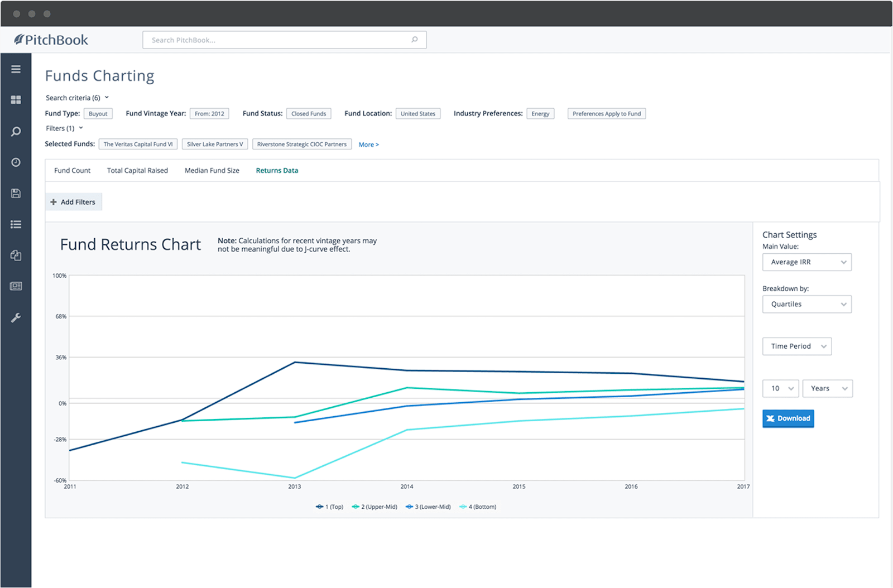Open the Quartiles breakdown dropdown

[806, 305]
